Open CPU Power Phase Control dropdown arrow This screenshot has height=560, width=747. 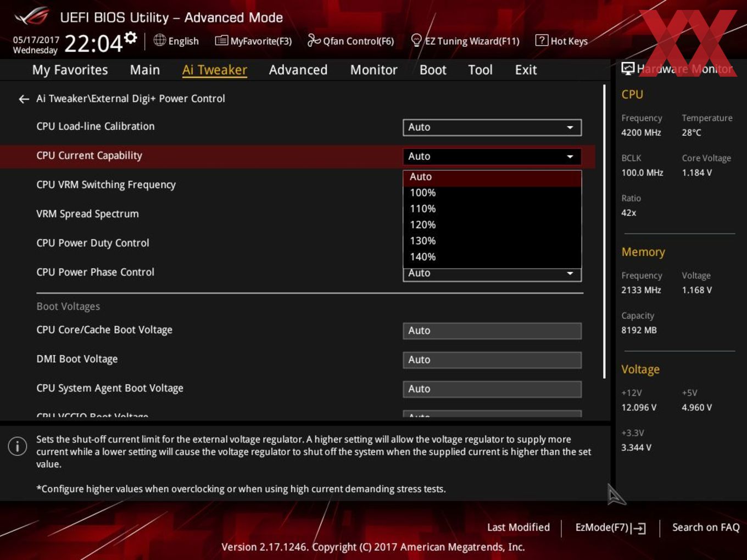click(570, 273)
